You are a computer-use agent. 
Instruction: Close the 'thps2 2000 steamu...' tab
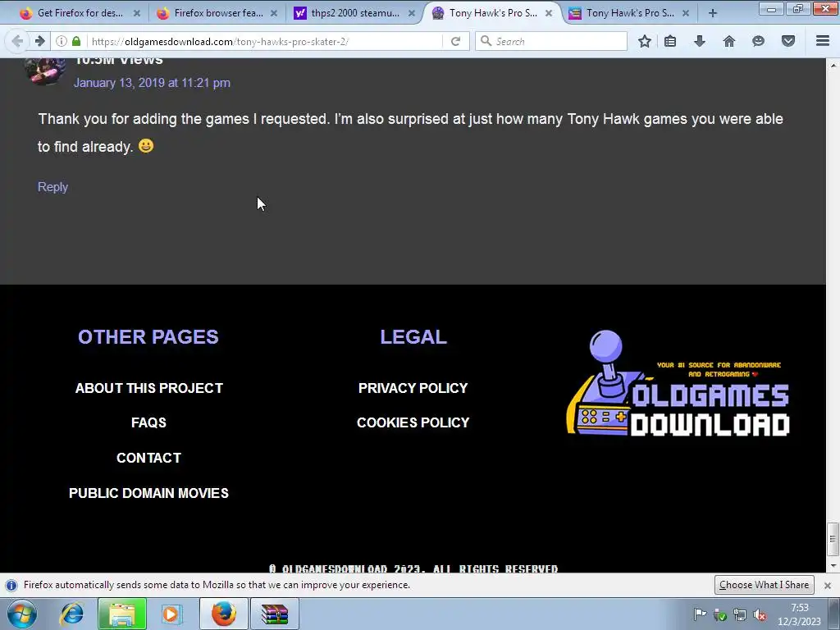(412, 13)
